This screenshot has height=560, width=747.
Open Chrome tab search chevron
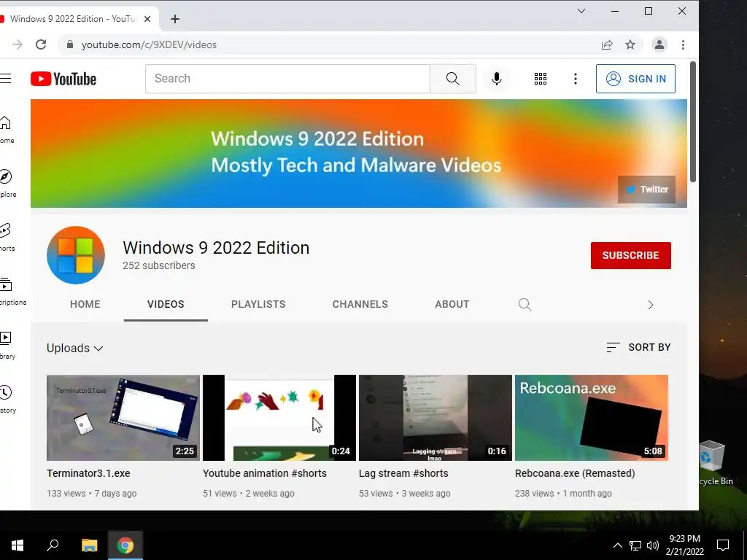click(581, 11)
